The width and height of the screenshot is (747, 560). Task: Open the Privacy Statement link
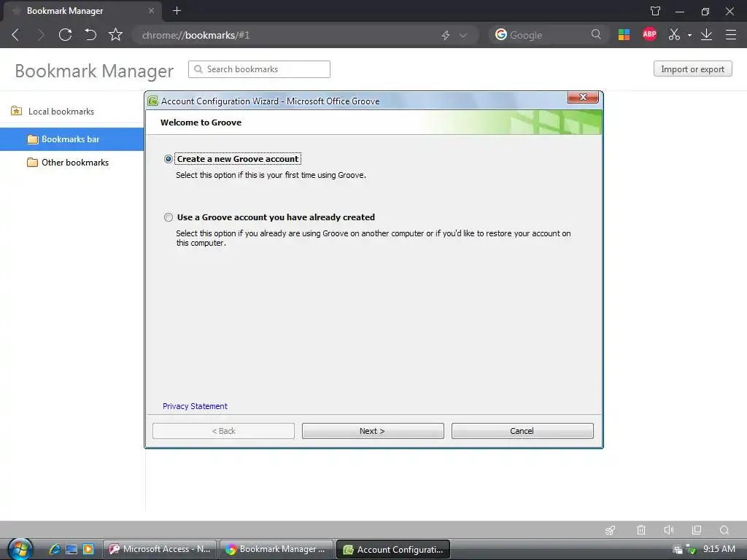click(x=195, y=406)
